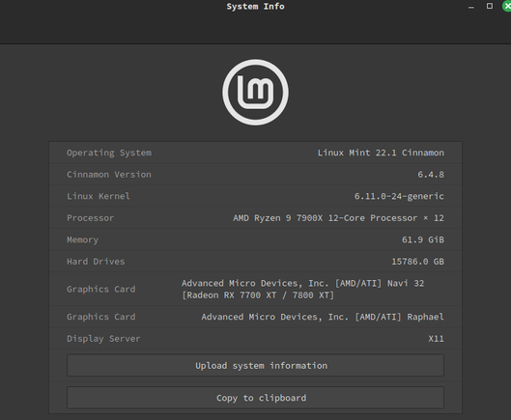The width and height of the screenshot is (511, 420).
Task: Select the Memory label
Action: click(x=82, y=239)
